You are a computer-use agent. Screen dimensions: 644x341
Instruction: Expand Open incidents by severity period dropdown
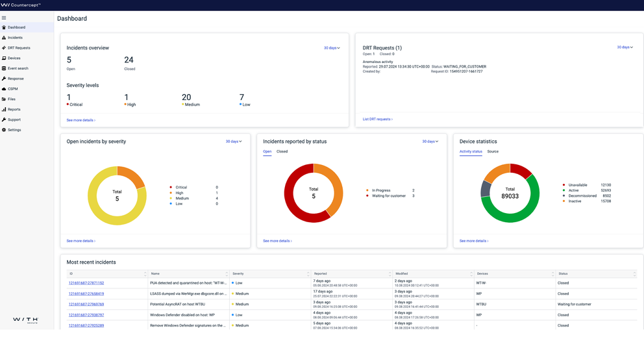[234, 142]
